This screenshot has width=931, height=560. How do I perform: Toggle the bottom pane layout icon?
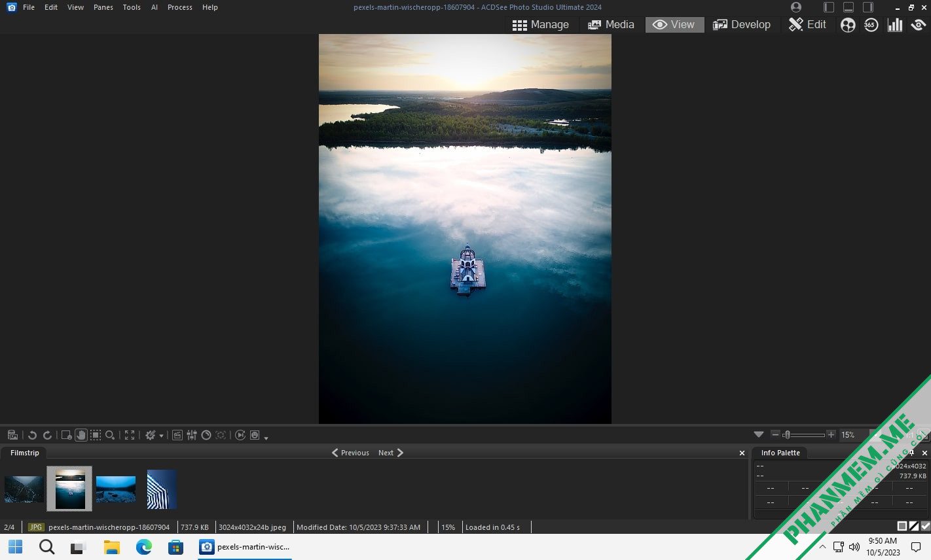849,7
